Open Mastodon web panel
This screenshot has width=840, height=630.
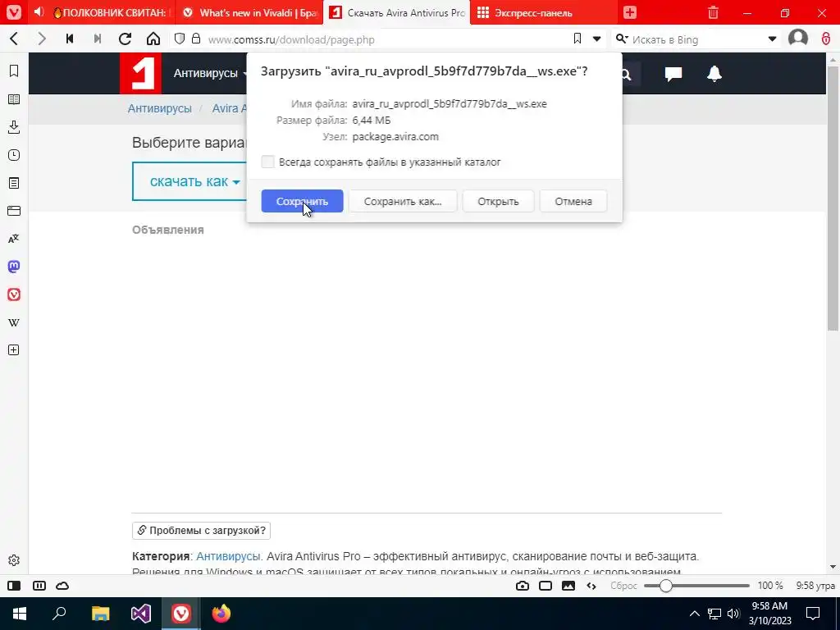tap(14, 267)
